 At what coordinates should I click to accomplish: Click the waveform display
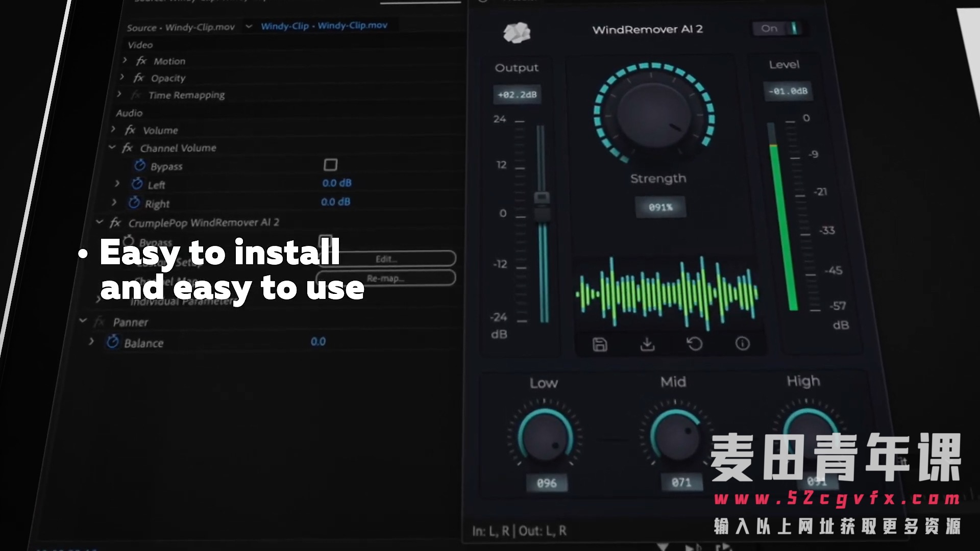tap(667, 293)
